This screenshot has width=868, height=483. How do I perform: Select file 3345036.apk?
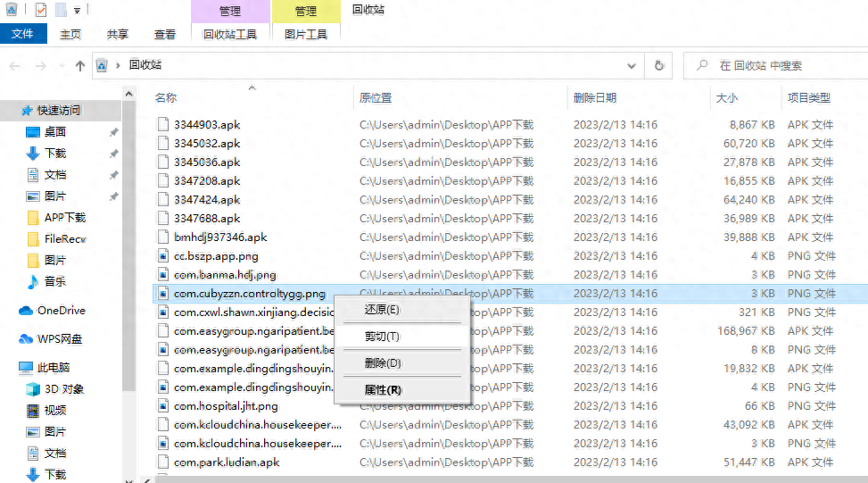pos(207,162)
